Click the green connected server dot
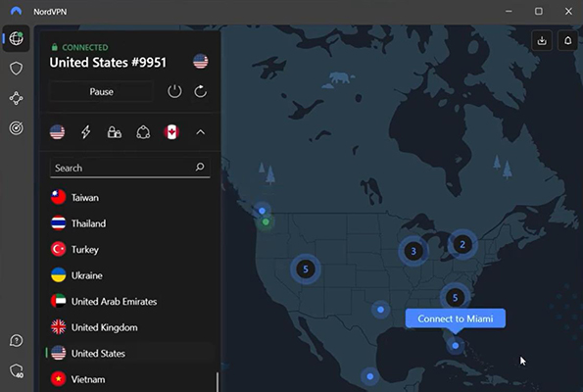The height and width of the screenshot is (392, 583). 266,222
